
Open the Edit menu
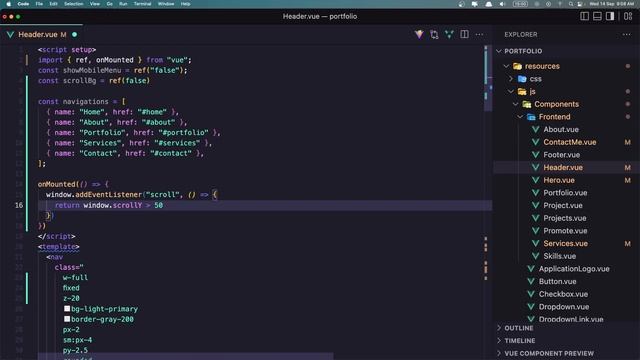[53, 4]
